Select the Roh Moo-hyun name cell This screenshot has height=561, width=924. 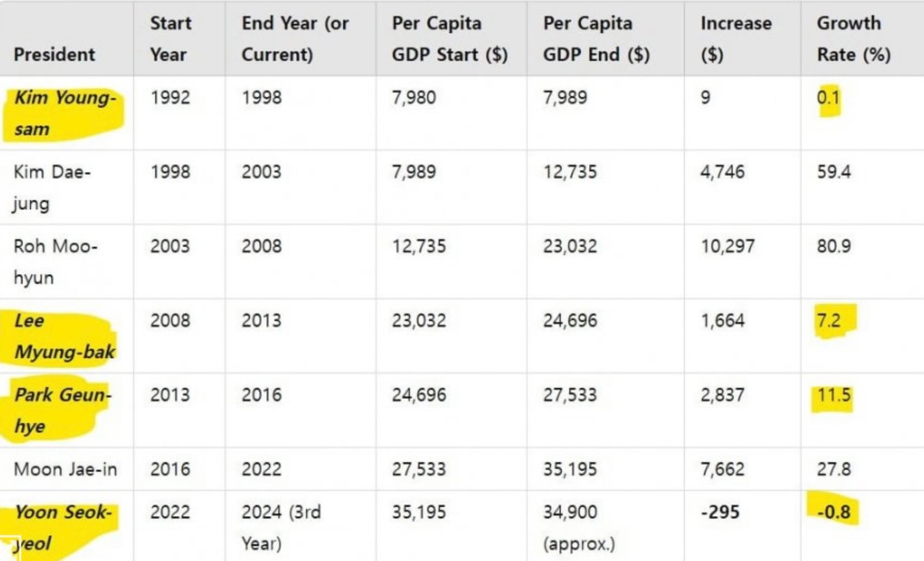click(55, 262)
